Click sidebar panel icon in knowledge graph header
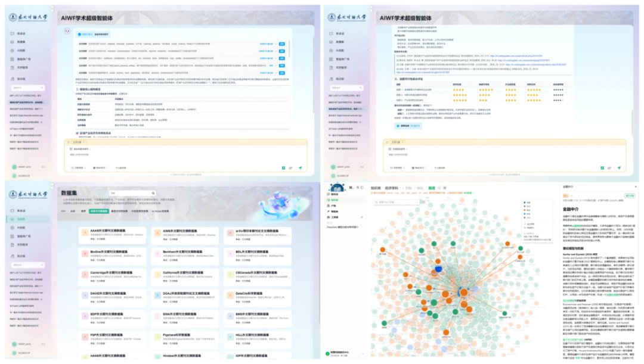The image size is (644, 364). tap(363, 188)
